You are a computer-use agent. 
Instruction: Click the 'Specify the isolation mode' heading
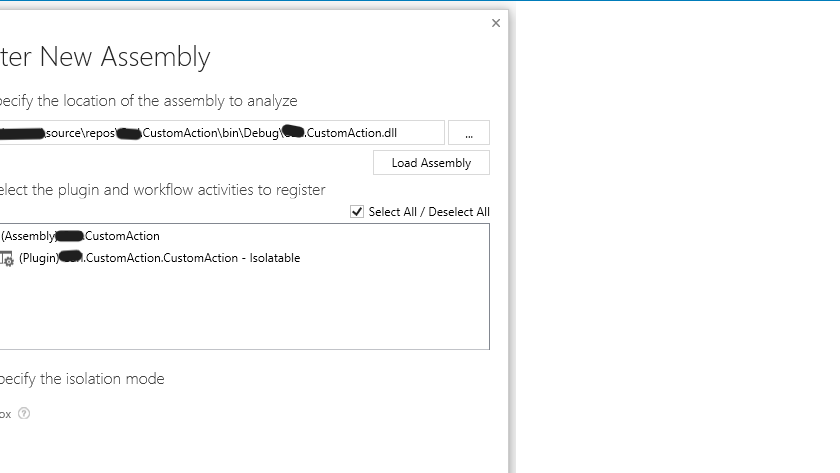tap(82, 379)
